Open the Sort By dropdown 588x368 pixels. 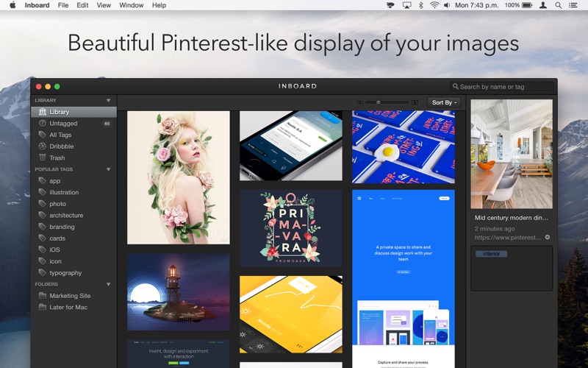click(444, 102)
